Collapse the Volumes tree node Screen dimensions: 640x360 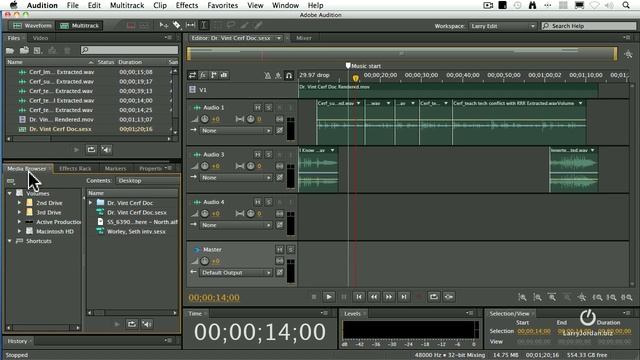click(x=10, y=193)
